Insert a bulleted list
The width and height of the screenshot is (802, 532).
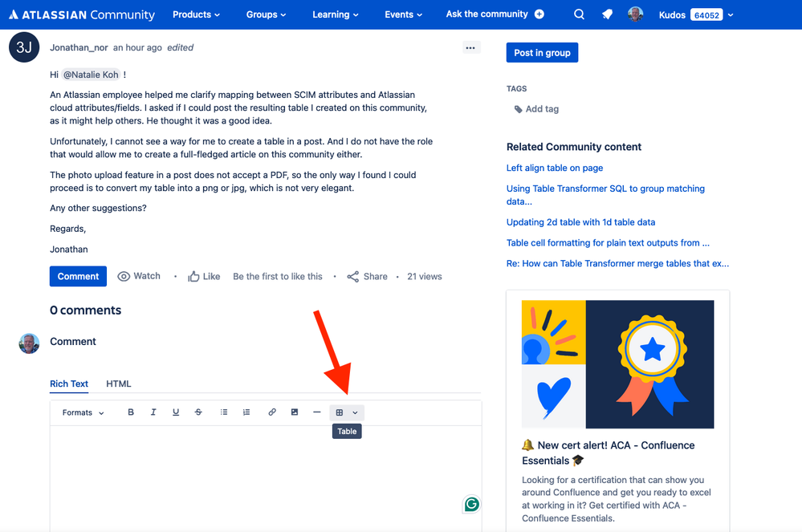pyautogui.click(x=224, y=412)
